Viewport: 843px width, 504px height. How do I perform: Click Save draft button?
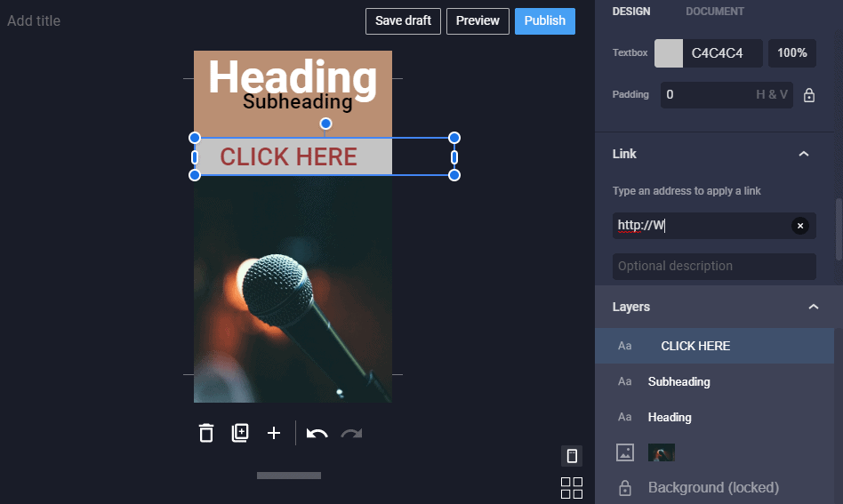pyautogui.click(x=403, y=21)
